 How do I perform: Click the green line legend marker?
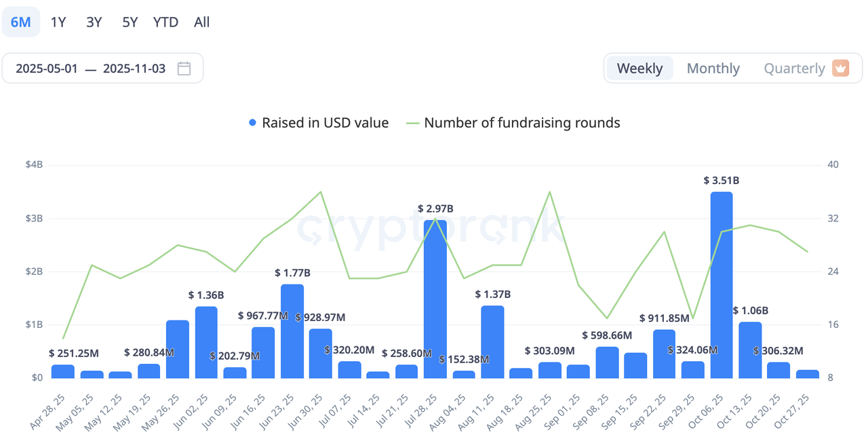412,123
